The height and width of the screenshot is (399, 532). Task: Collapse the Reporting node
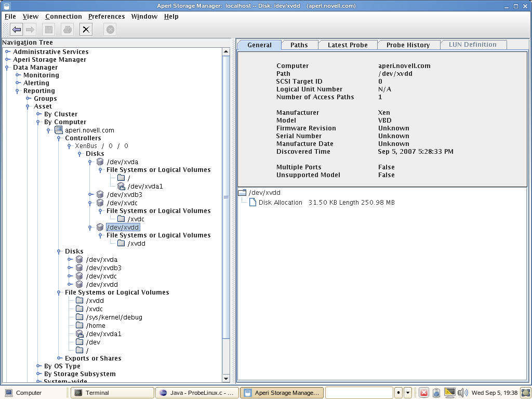[17, 90]
